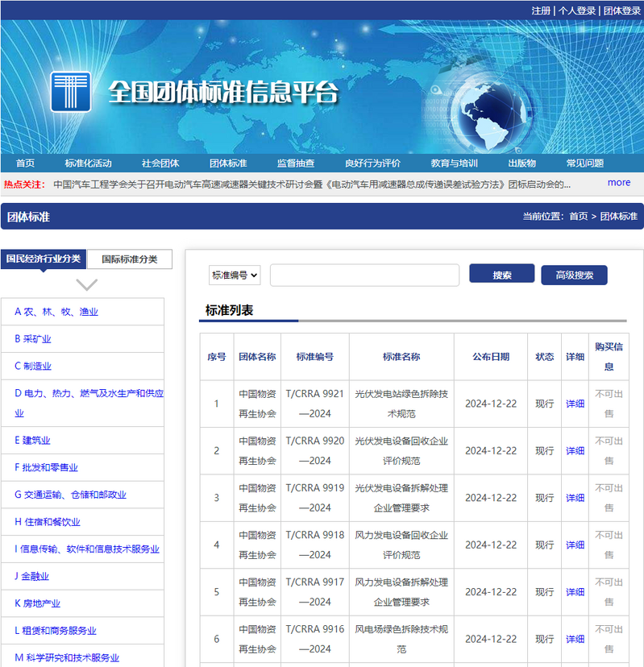Click the 团体登录 link
The image size is (644, 667).
pyautogui.click(x=621, y=10)
